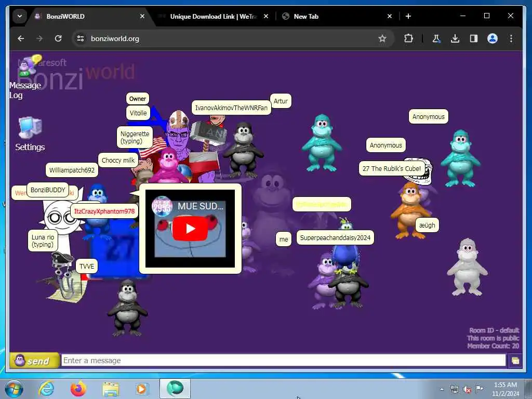Open Chrome extensions puzzle icon
Viewport: 532px width, 399px height.
point(408,38)
